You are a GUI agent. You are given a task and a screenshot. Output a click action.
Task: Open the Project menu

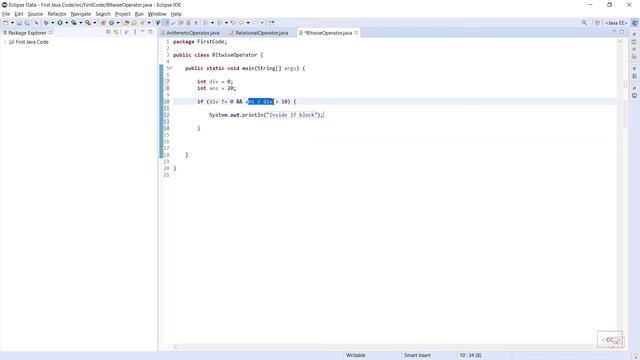(122, 14)
